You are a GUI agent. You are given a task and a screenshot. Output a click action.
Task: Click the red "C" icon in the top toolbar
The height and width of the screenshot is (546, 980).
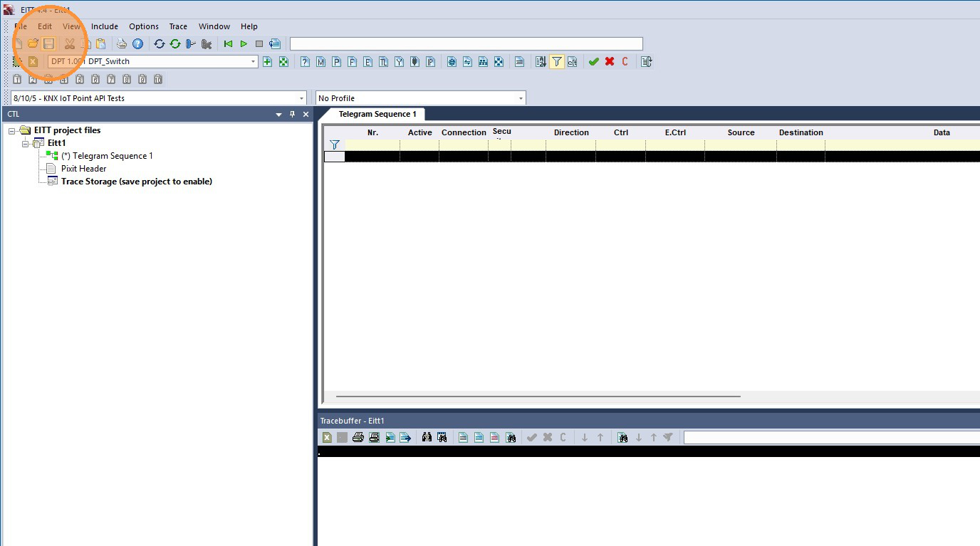pos(625,62)
